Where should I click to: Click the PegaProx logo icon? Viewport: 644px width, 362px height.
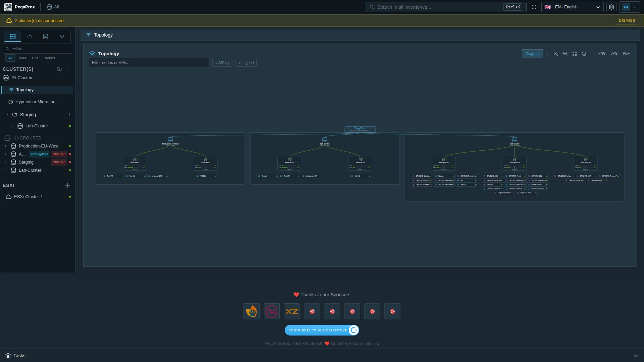click(x=8, y=7)
